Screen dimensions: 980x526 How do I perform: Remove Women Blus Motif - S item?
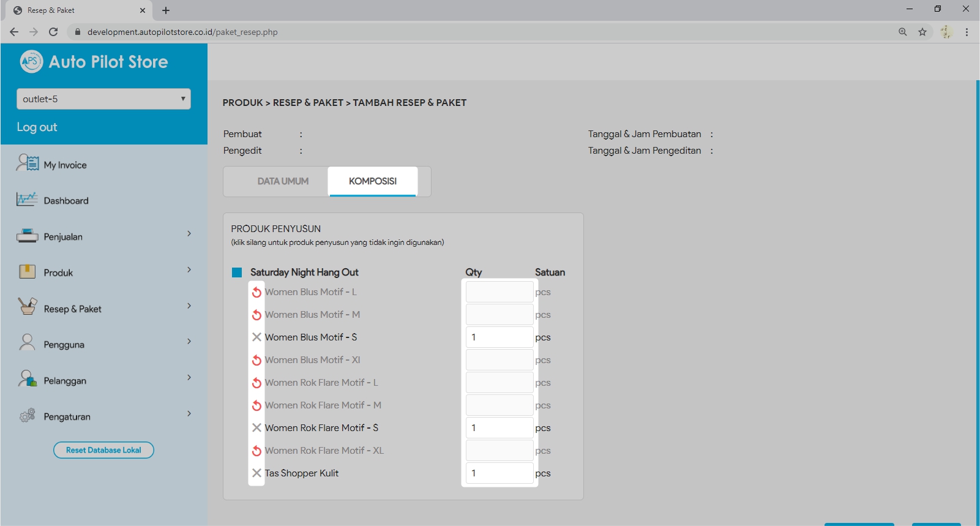256,337
